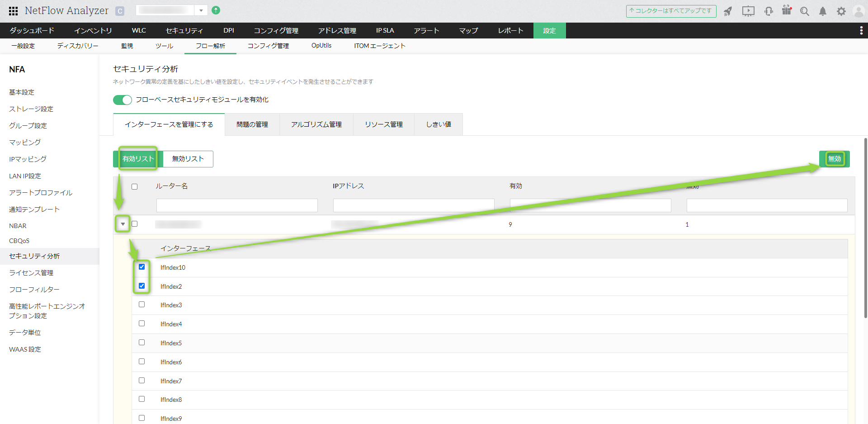Click the ルーター名 filter input field
The width and height of the screenshot is (868, 424).
pyautogui.click(x=237, y=205)
